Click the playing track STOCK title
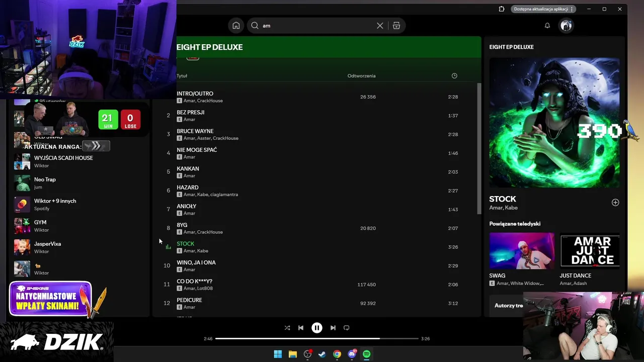Viewport: 644px width, 362px height. (x=185, y=244)
